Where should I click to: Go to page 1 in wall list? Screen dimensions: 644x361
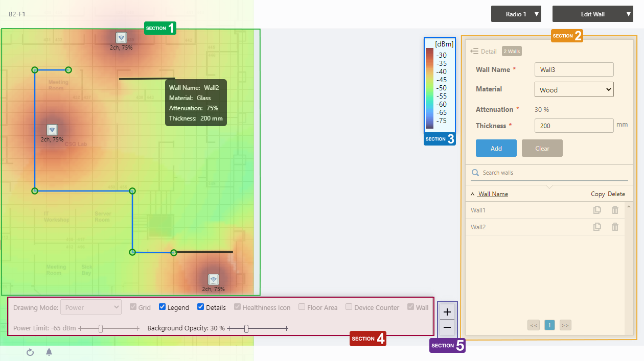(549, 325)
